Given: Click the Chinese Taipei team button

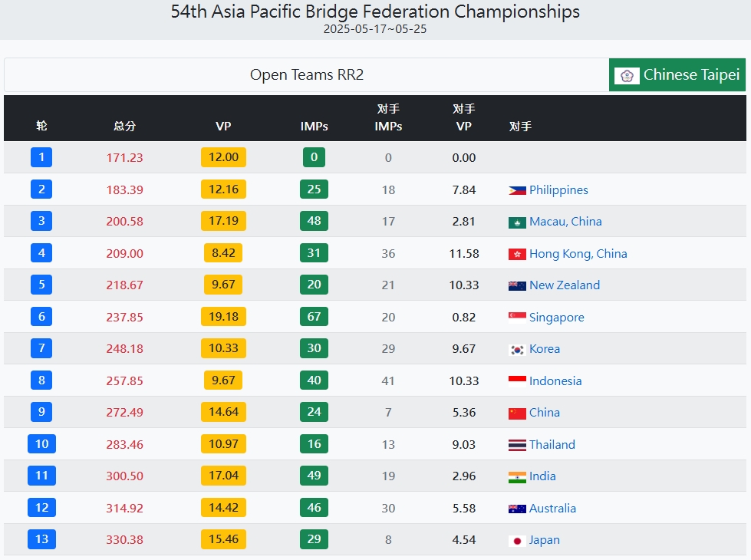Looking at the screenshot, I should tap(677, 74).
